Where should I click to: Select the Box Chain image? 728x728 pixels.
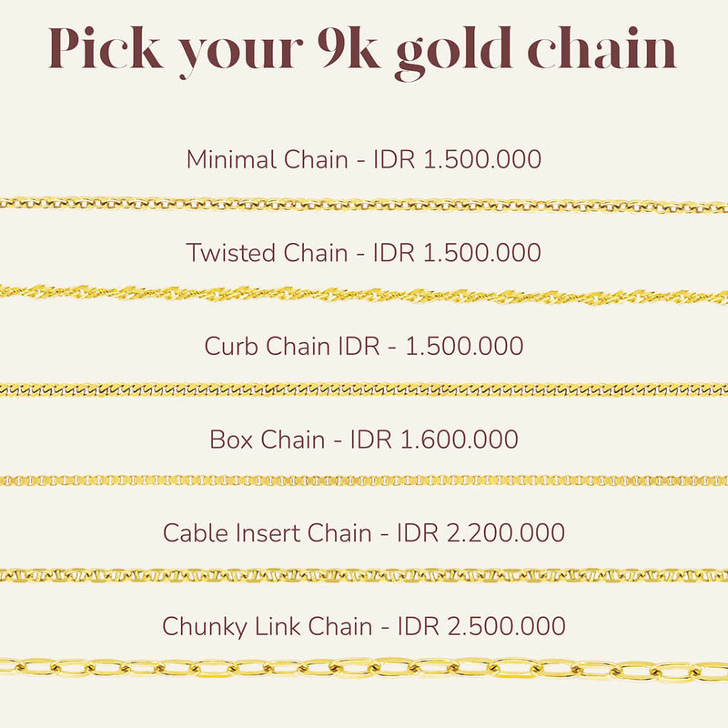click(364, 480)
